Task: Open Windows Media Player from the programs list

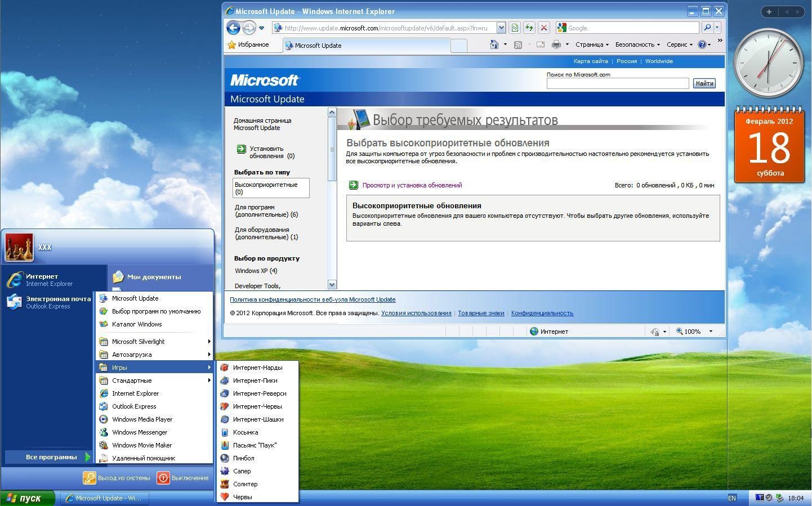Action: [154, 419]
